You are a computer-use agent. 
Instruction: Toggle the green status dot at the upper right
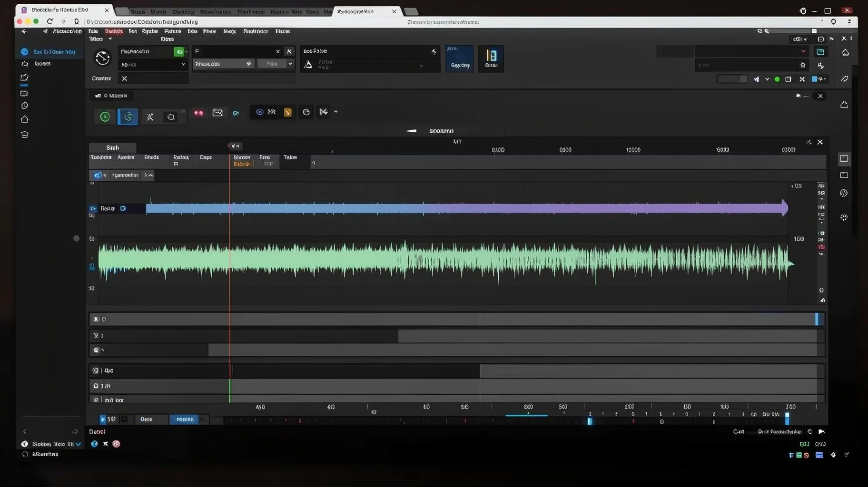pos(777,79)
